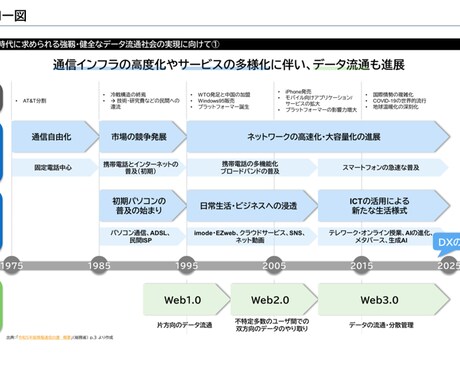Click the Windows95販売 bullet text
The height and width of the screenshot is (380, 460).
click(216, 101)
